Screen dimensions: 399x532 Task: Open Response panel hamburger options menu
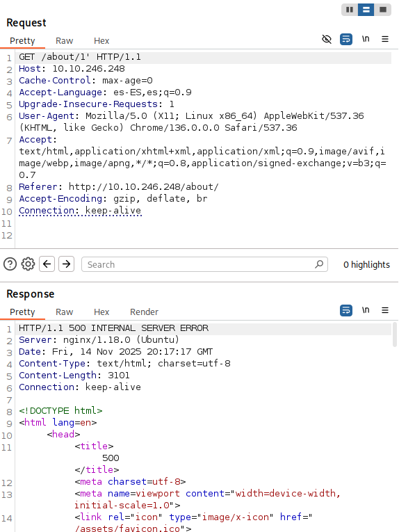[385, 310]
